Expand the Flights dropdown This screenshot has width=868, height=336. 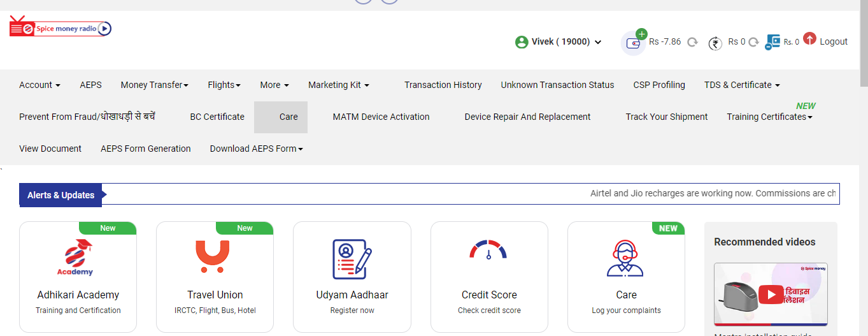coord(224,85)
